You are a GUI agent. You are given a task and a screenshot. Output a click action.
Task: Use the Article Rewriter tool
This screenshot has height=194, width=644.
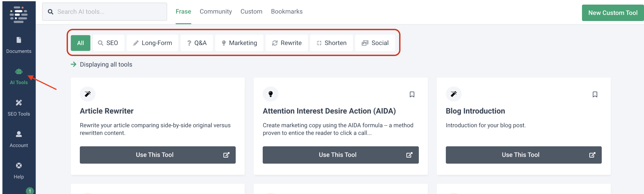(x=157, y=155)
